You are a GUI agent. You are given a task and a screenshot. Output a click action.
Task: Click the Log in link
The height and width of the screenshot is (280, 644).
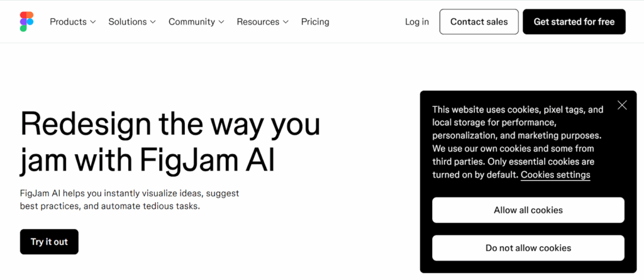point(417,21)
